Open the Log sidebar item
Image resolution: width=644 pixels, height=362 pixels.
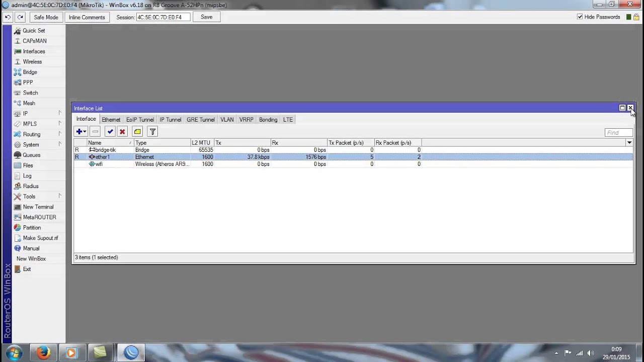click(x=27, y=176)
